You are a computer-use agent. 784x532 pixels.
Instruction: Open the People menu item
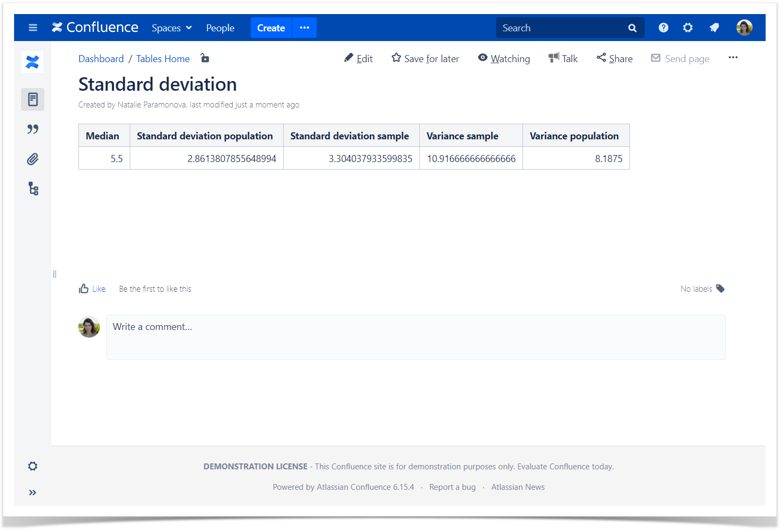pos(220,28)
